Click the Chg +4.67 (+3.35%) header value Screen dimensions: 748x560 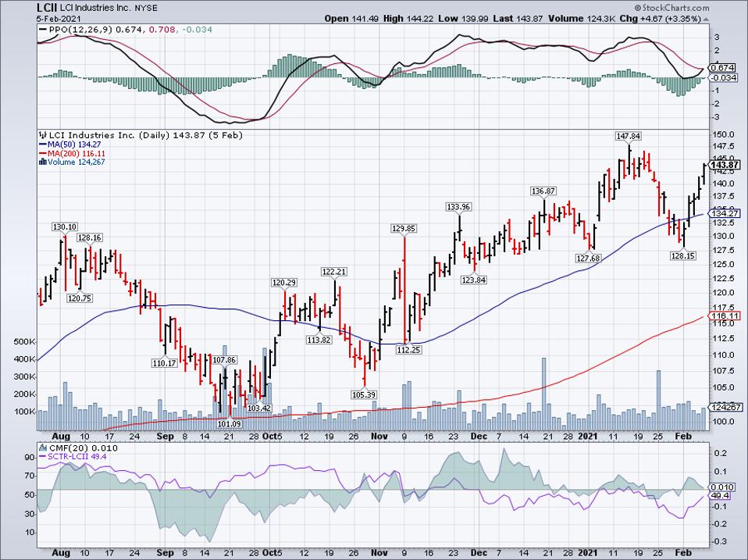tap(661, 19)
